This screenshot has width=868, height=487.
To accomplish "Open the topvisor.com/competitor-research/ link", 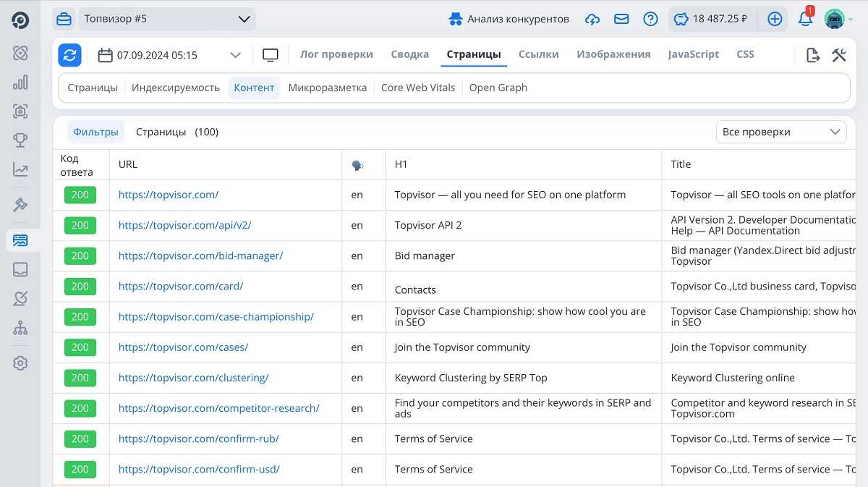I will tap(219, 407).
